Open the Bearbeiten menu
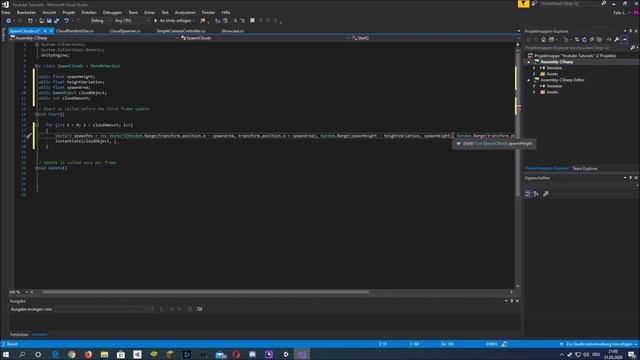Image resolution: width=640 pixels, height=360 pixels. [26, 13]
